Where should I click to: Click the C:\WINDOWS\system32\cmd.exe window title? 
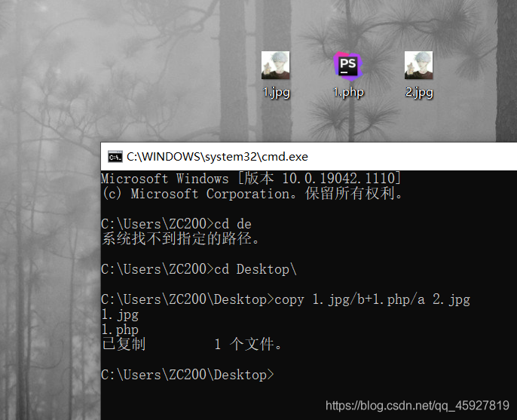[217, 157]
